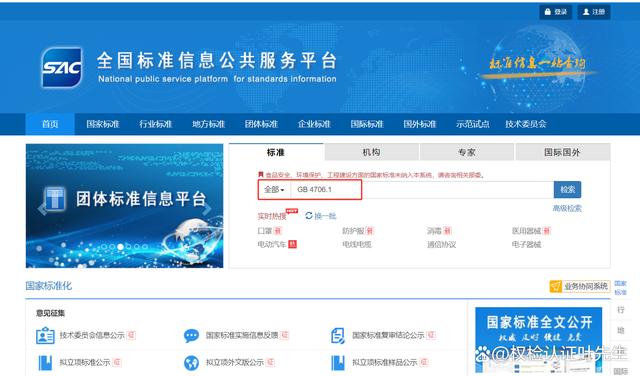Click the 检索 search button

click(x=567, y=189)
